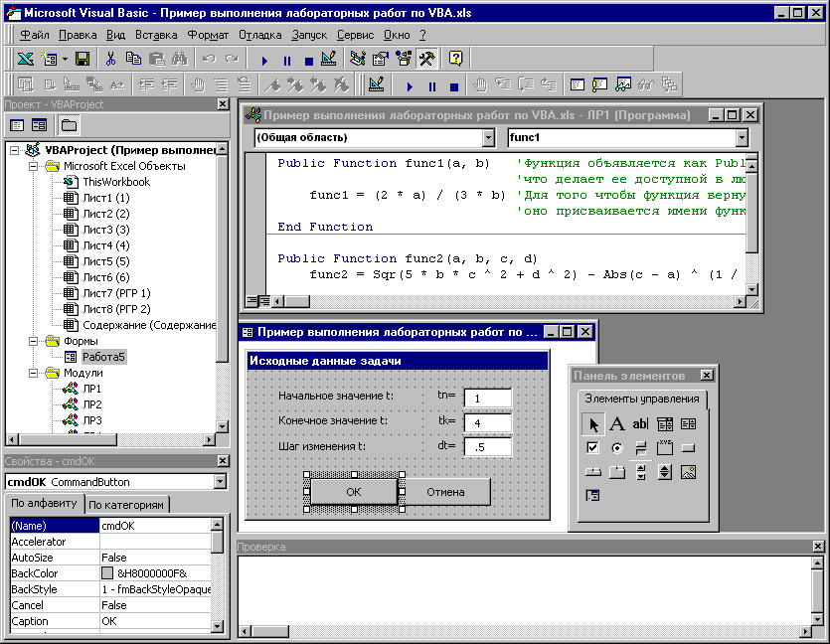Open the Object Browser toolbar icon

(x=404, y=59)
